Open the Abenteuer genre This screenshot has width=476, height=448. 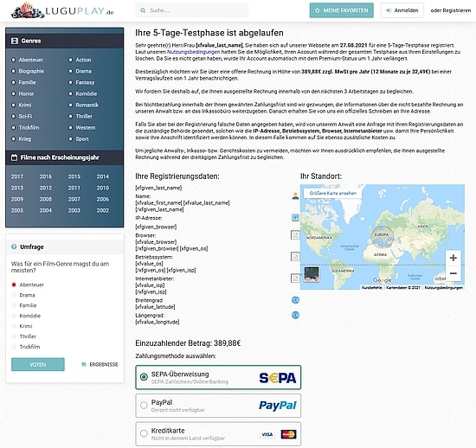(30, 60)
